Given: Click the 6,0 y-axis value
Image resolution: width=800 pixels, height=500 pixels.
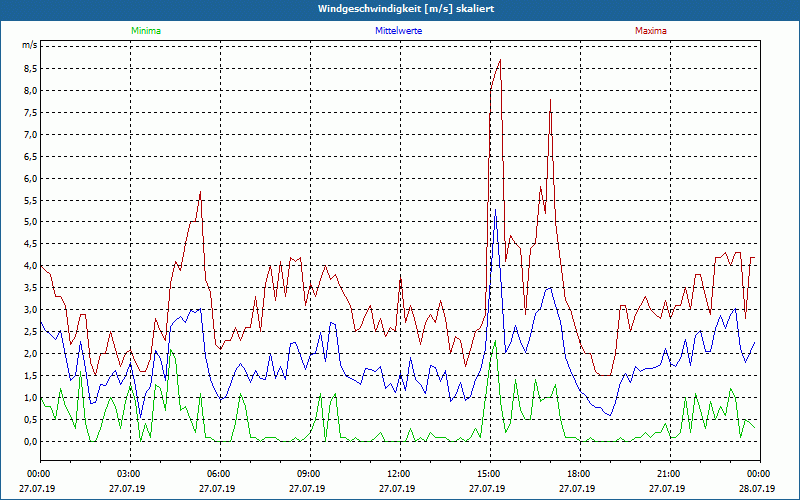Looking at the screenshot, I should 30,179.
